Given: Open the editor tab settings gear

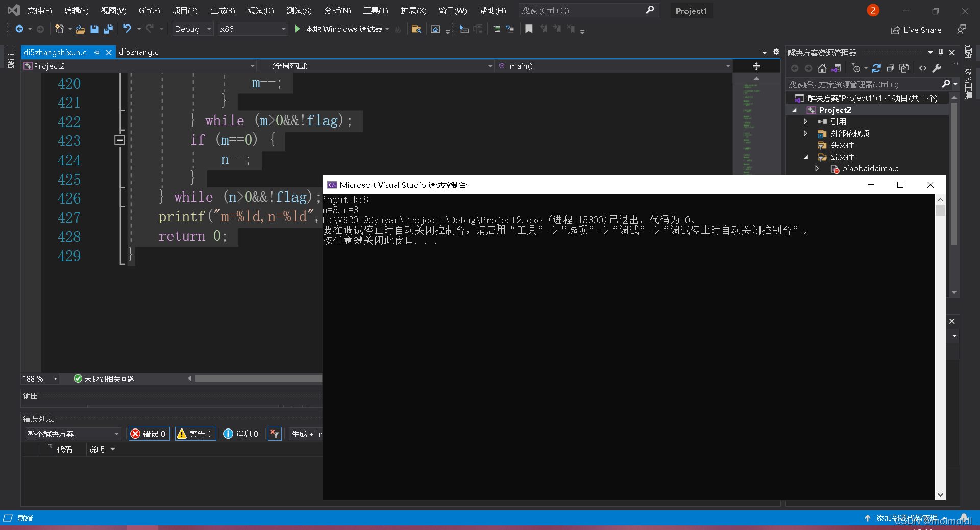Looking at the screenshot, I should tap(776, 52).
